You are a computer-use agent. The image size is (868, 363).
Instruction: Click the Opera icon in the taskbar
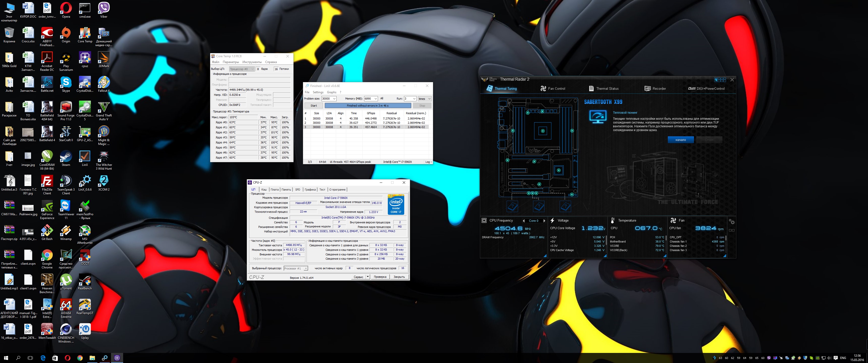[x=67, y=358]
